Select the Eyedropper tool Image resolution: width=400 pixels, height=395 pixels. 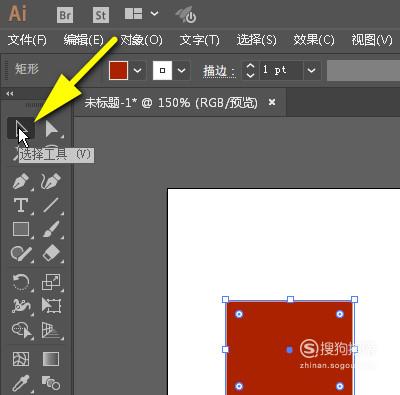(x=21, y=383)
